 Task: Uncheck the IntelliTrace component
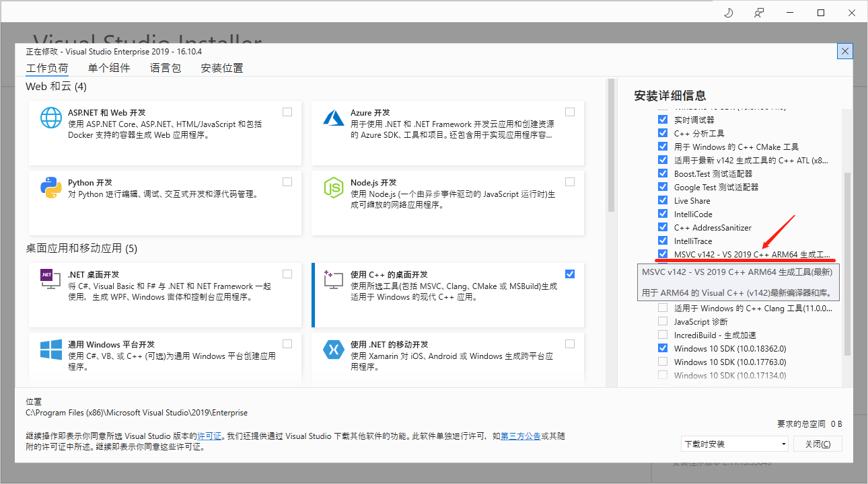pos(663,241)
